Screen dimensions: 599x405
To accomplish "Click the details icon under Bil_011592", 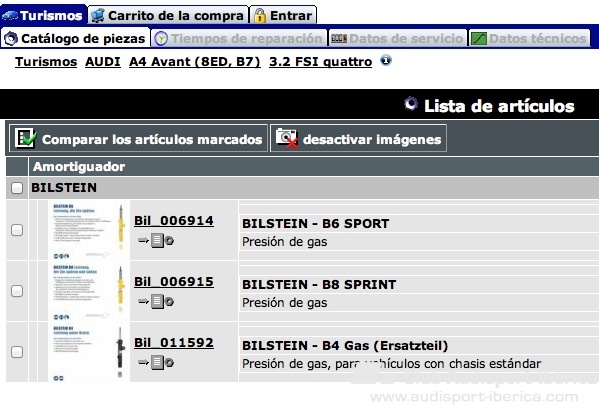I will (156, 363).
